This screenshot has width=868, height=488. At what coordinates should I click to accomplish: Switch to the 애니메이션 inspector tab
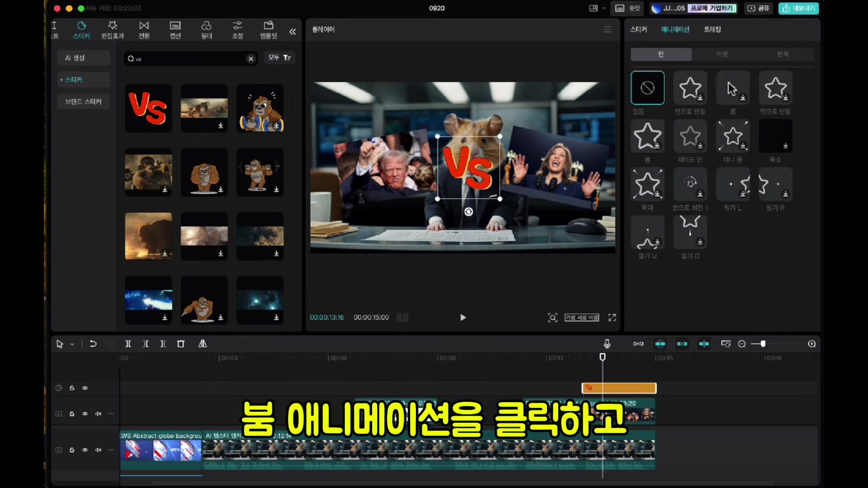(x=675, y=30)
